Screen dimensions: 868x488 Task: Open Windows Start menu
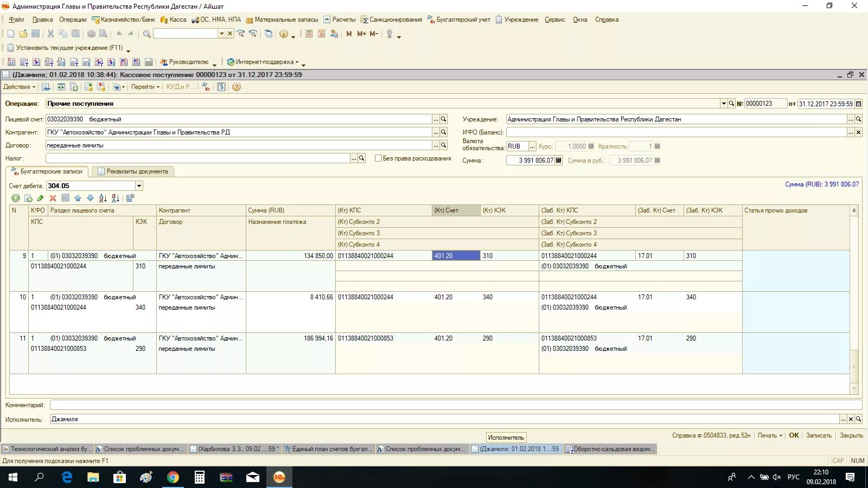pyautogui.click(x=13, y=477)
